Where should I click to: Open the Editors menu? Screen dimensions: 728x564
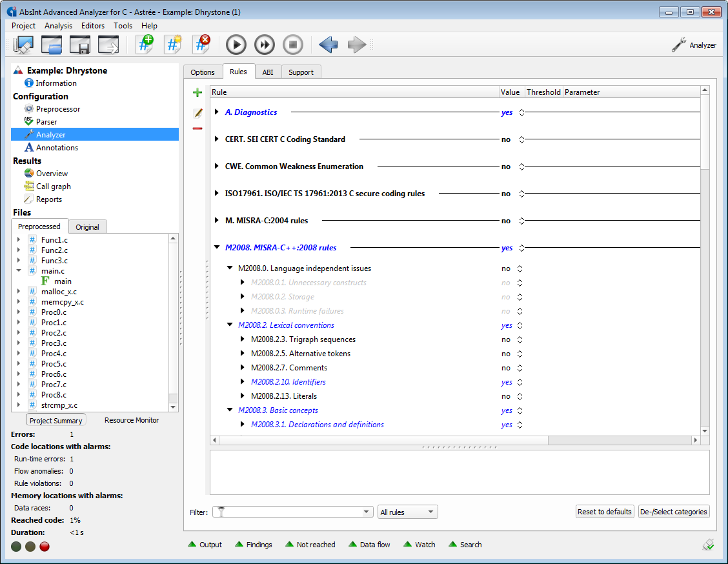coord(93,26)
